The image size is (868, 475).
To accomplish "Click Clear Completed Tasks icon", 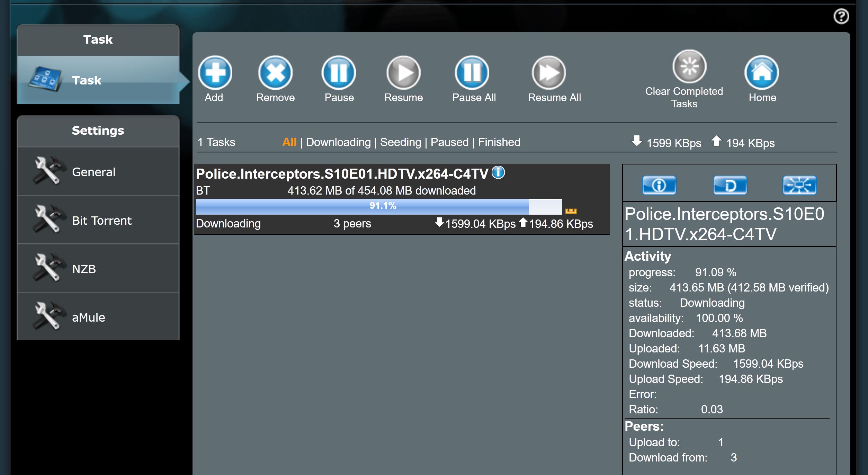I will [689, 66].
